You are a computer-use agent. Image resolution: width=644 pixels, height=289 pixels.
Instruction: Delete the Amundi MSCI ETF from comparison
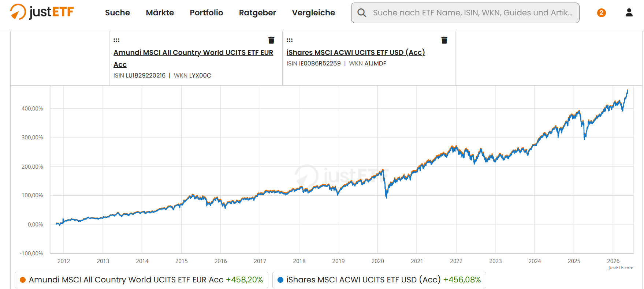click(x=271, y=40)
